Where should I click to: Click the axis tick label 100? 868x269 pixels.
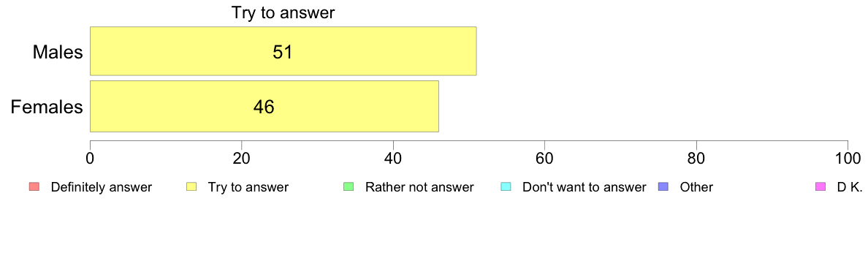(848, 157)
